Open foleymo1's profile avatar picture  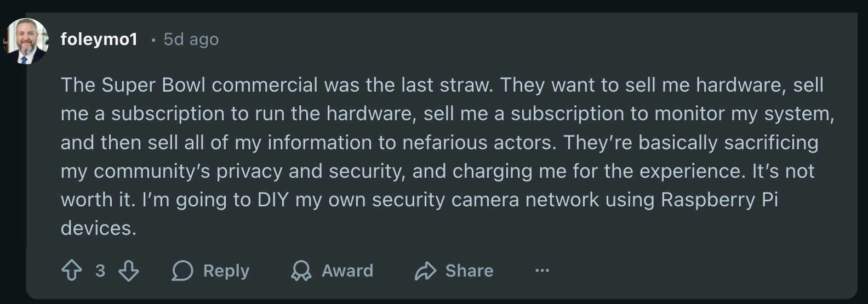pyautogui.click(x=26, y=41)
